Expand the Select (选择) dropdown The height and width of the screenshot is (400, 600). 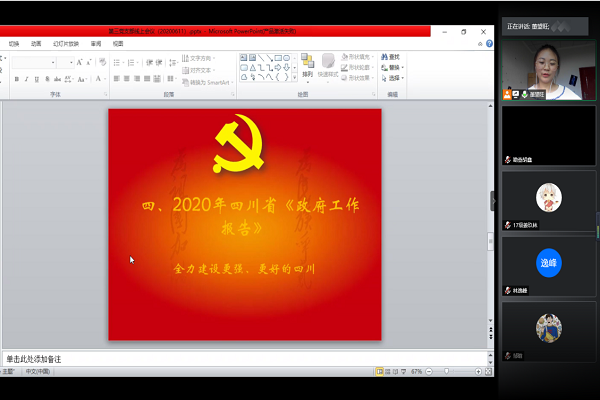tap(395, 78)
